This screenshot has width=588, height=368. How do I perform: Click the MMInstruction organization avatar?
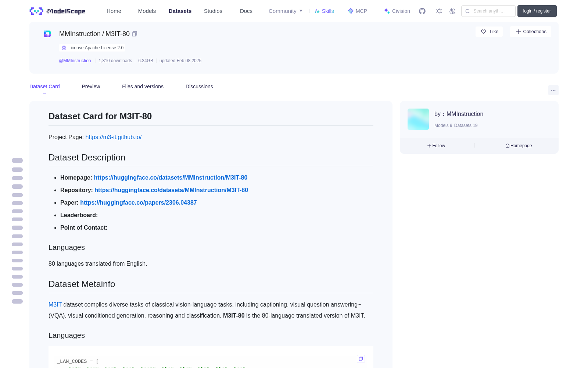tap(418, 119)
